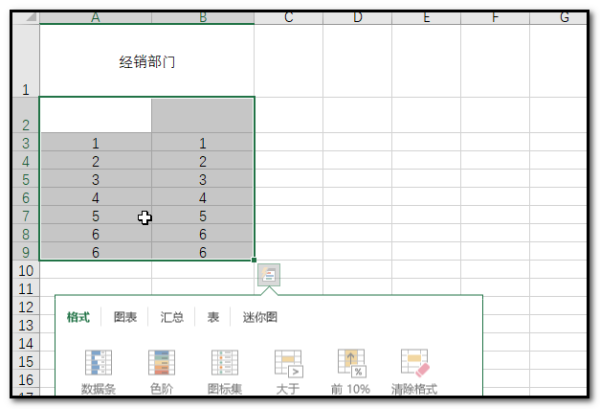
Task: Apply Top 10% (前 10%) formatting
Action: click(x=351, y=372)
